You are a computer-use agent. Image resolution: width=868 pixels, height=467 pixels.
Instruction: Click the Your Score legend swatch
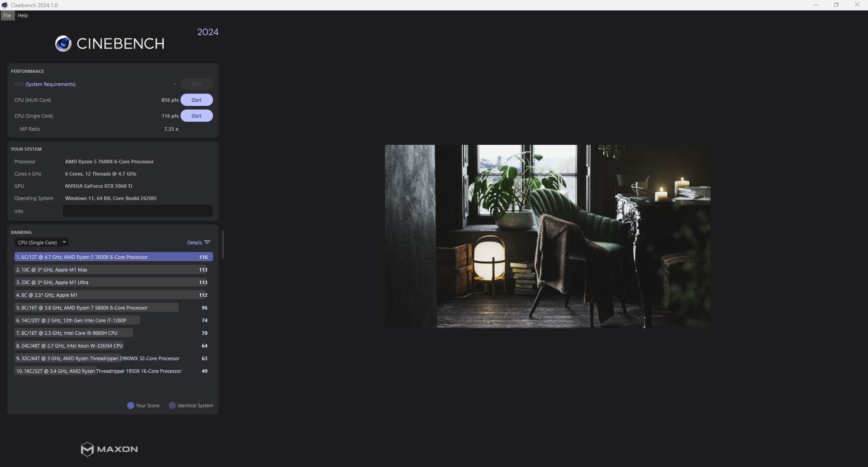[x=131, y=405]
